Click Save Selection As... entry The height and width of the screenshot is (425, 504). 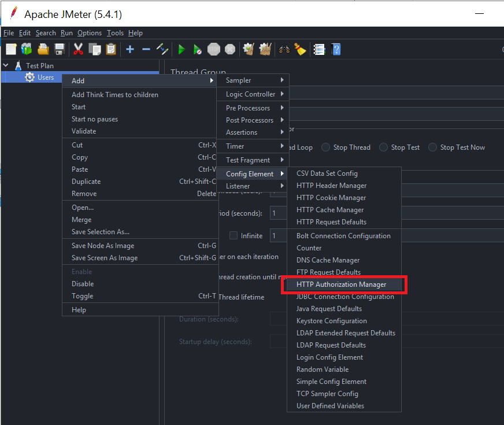pyautogui.click(x=140, y=231)
